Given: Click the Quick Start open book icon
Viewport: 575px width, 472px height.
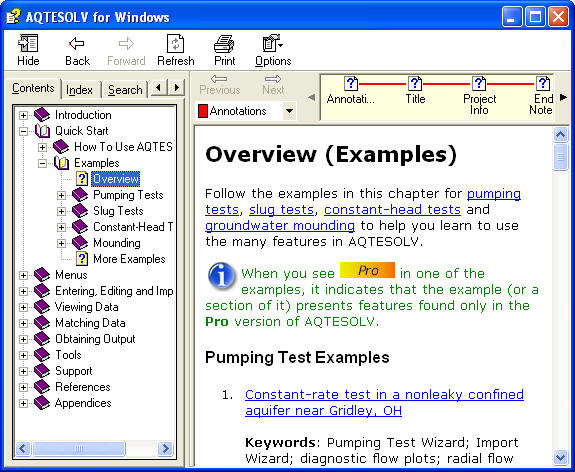Looking at the screenshot, I should click(42, 131).
